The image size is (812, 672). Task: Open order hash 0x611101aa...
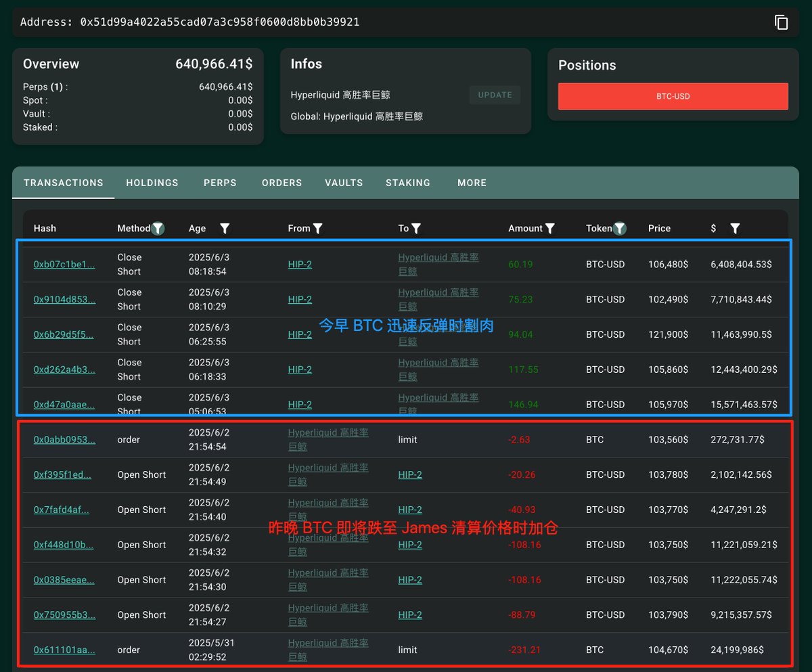coord(64,650)
